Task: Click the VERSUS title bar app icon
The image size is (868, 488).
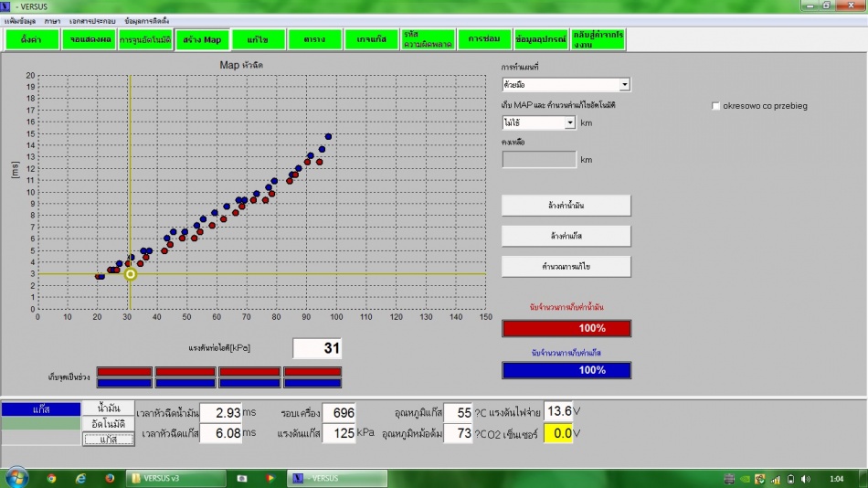Action: (5, 6)
